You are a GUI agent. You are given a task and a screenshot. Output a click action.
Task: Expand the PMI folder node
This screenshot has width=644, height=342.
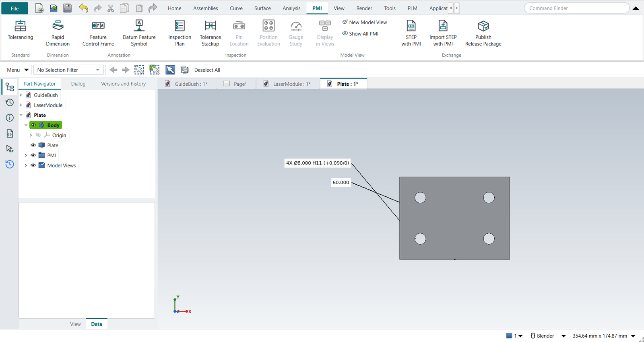[x=26, y=155]
